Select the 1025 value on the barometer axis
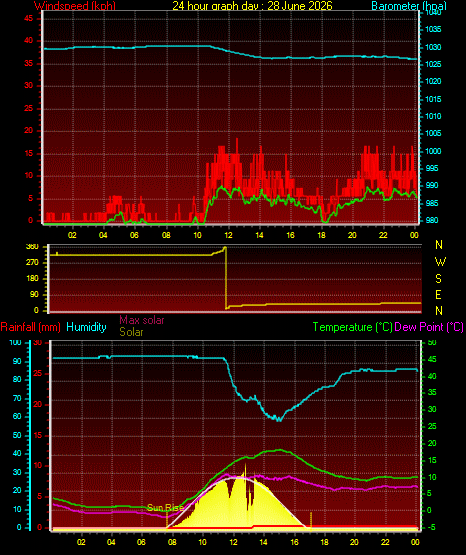This screenshot has height=555, width=466. pyautogui.click(x=433, y=64)
